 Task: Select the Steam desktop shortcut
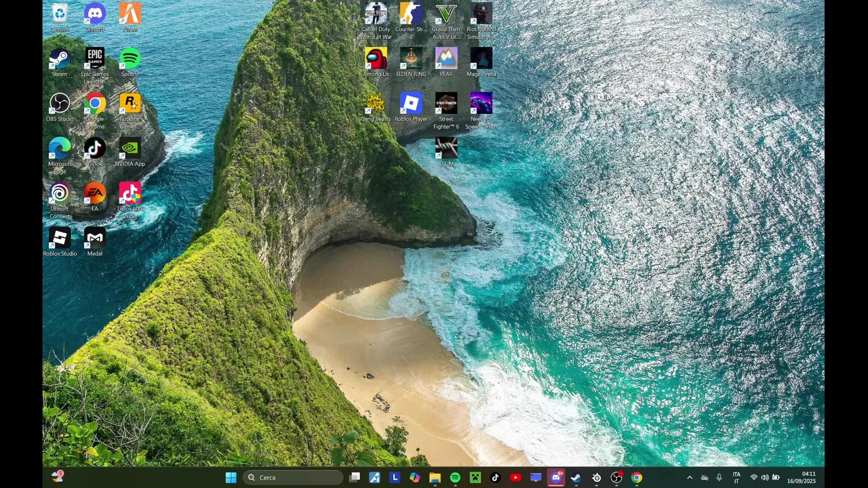60,62
